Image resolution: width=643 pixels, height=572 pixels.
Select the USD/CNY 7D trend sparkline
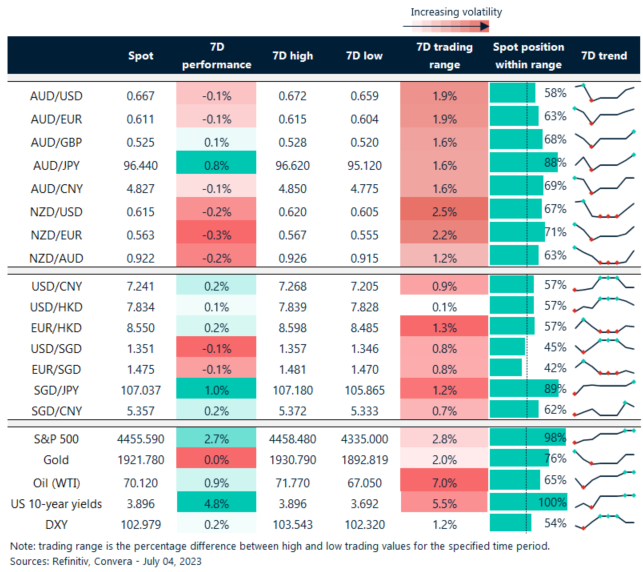tap(605, 284)
